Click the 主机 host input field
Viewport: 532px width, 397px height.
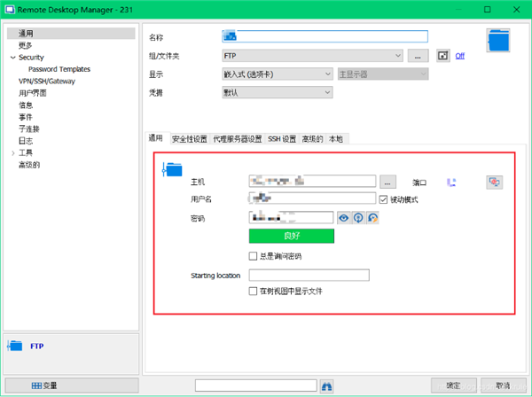312,181
